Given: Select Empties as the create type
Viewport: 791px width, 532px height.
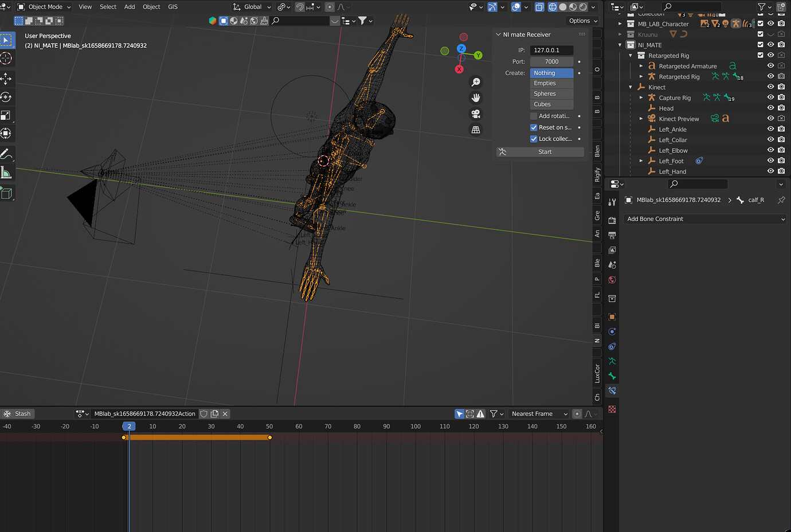Looking at the screenshot, I should (551, 83).
